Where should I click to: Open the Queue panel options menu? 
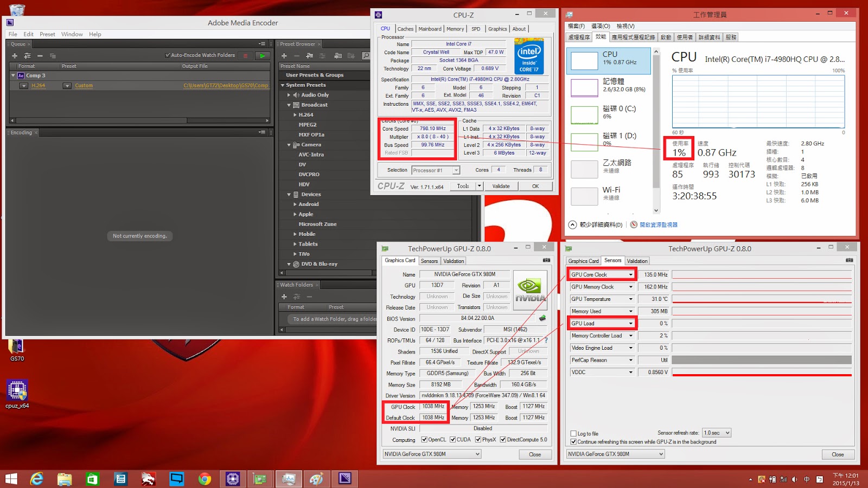pos(261,44)
